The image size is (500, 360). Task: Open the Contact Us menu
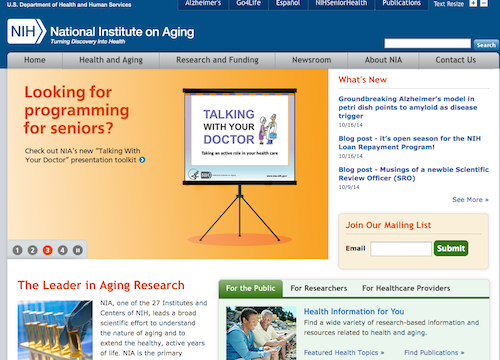[456, 60]
